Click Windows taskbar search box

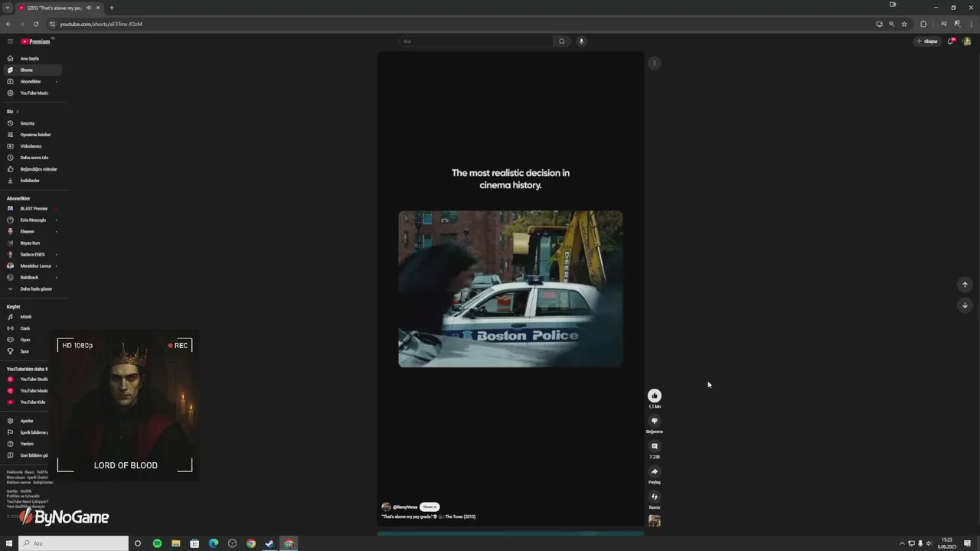tap(73, 543)
